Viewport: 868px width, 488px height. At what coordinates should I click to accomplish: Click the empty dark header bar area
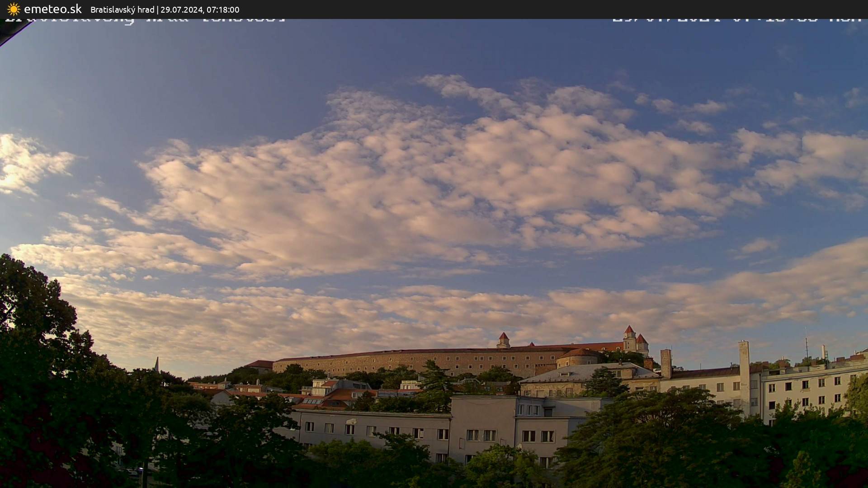[542, 9]
